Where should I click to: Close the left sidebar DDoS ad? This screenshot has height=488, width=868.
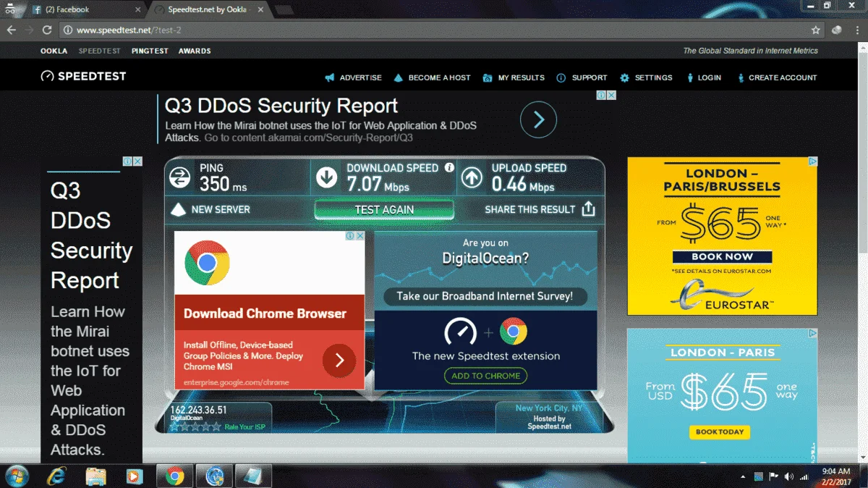(137, 161)
